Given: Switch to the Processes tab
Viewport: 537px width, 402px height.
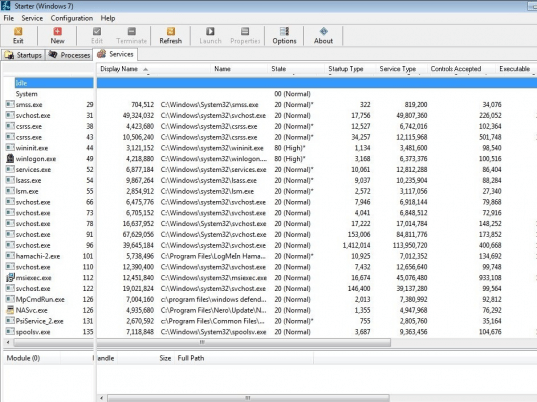Looking at the screenshot, I should 69,55.
